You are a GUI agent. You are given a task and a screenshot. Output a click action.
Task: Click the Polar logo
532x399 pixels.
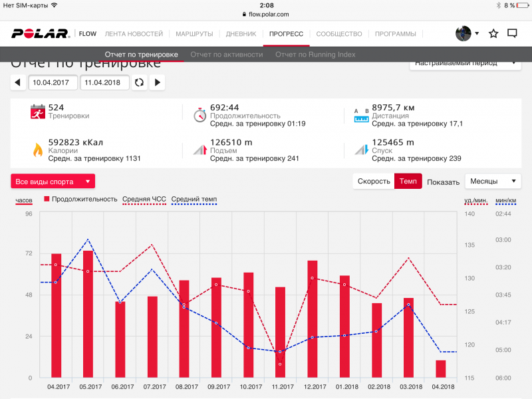(x=40, y=33)
